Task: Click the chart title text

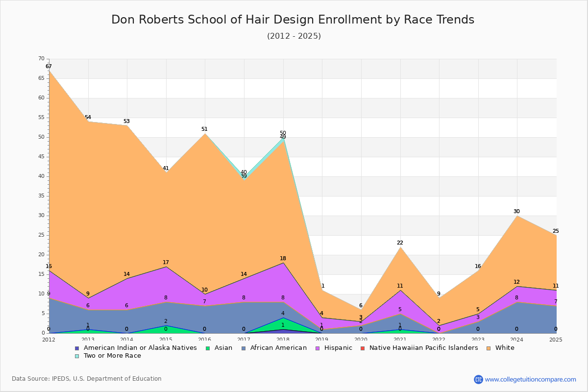Action: [293, 20]
